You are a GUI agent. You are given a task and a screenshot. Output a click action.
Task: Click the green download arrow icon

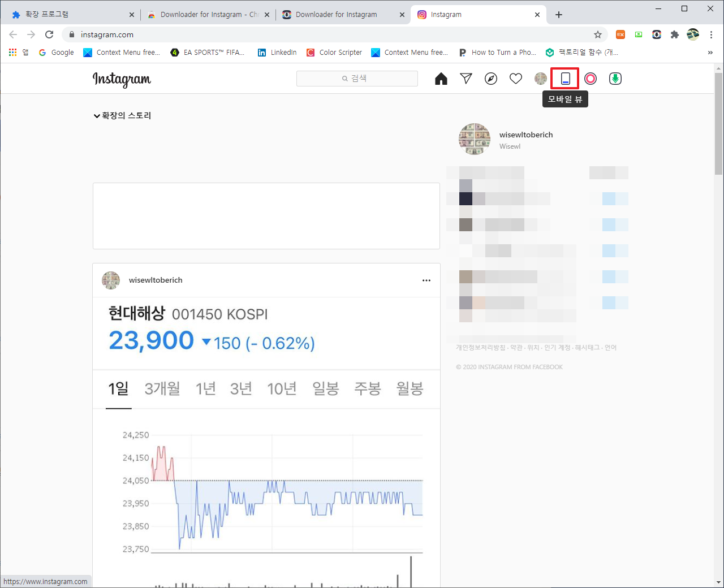click(615, 79)
